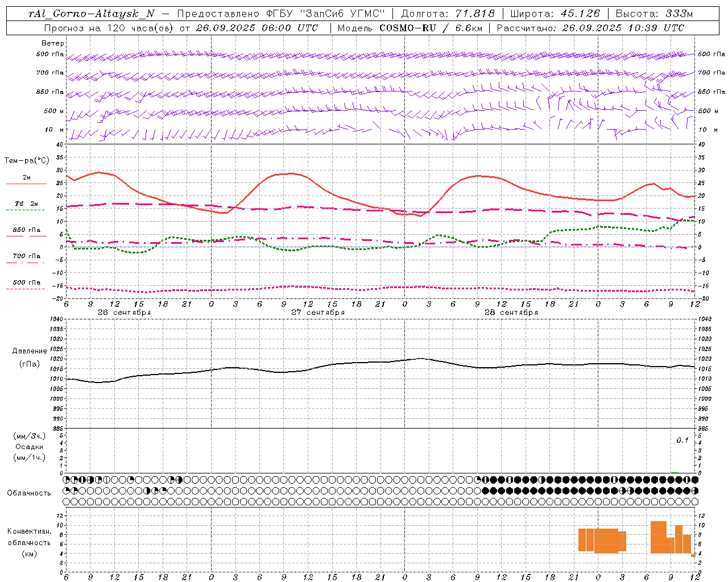Screen dimensions: 728x582
Task: Select the Прогноз на 120 часа(ов) text
Action: coord(109,28)
